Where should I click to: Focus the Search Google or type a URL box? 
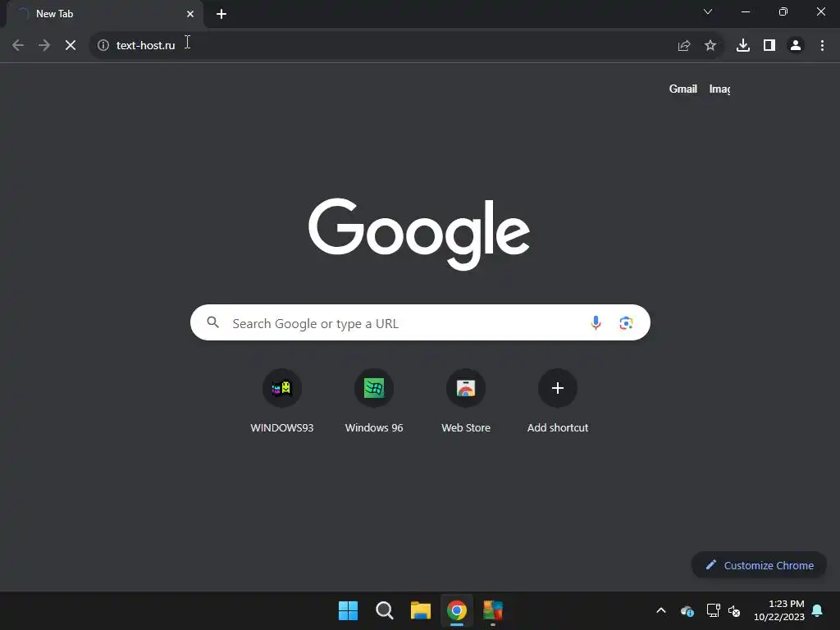tap(420, 322)
